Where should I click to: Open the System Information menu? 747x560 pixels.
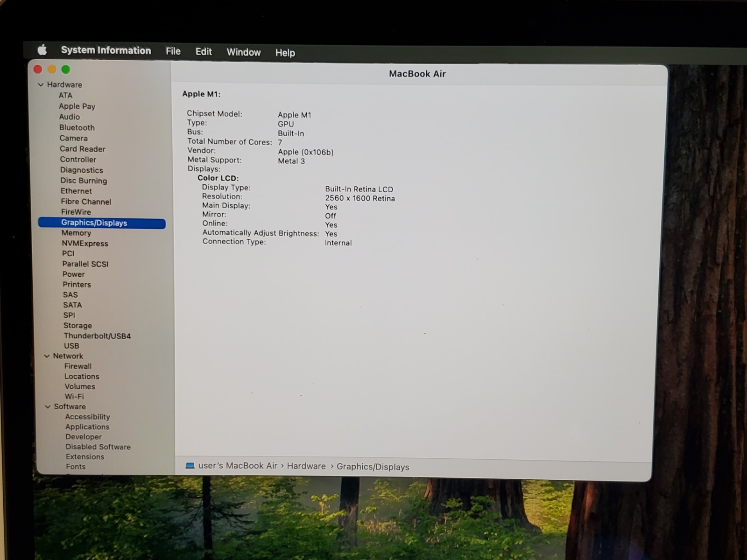click(x=106, y=50)
